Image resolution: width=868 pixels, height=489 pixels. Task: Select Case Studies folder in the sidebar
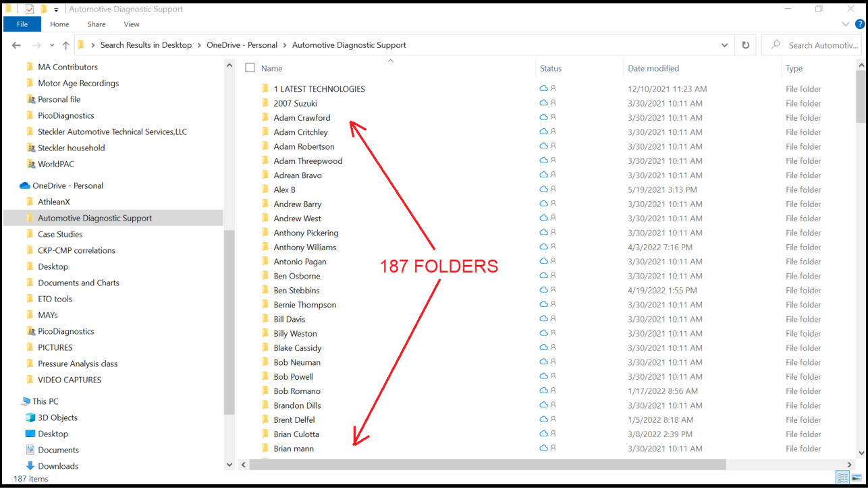(x=59, y=234)
